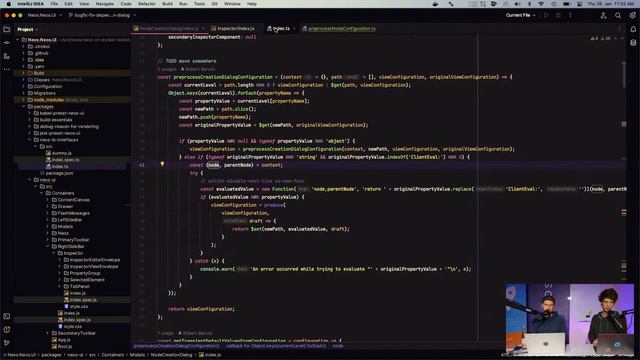640x360 pixels.
Task: Click the macOS Wi-Fi status icon
Action: [x=542, y=4]
